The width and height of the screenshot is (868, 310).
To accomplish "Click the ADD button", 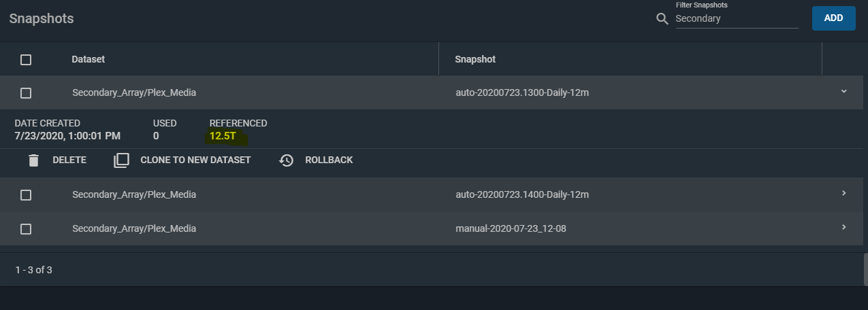I will (x=834, y=18).
